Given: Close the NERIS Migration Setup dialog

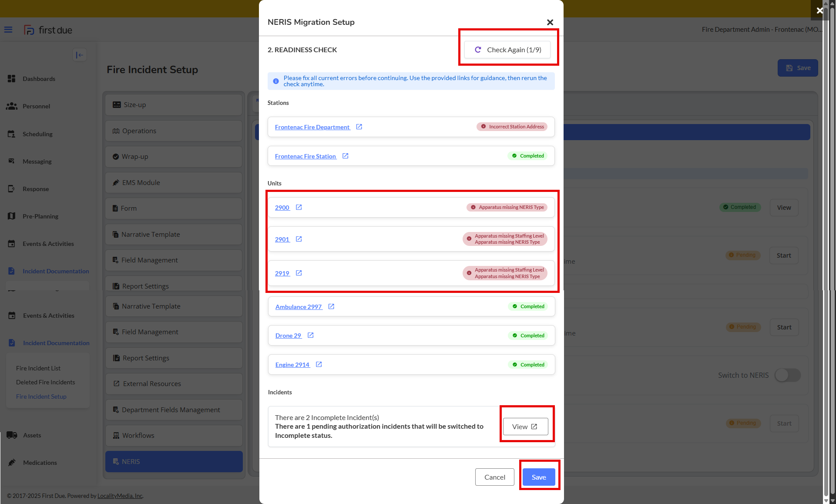Looking at the screenshot, I should [x=550, y=22].
